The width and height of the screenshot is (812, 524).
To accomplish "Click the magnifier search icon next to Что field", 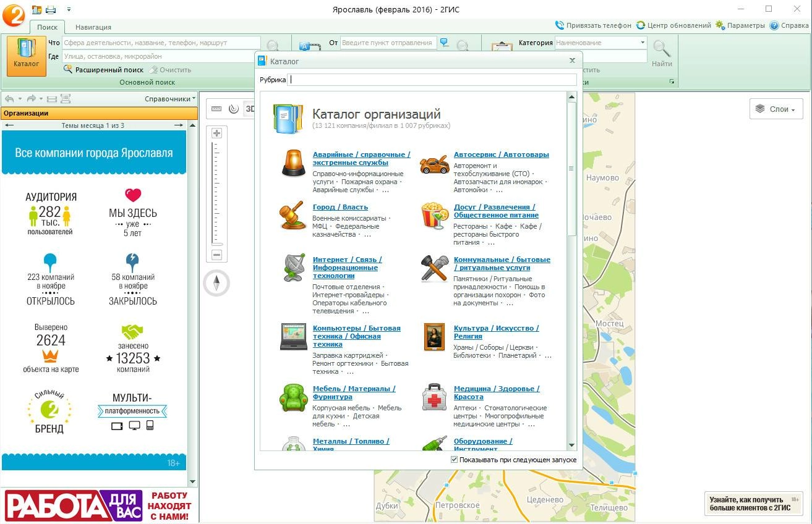I will click(x=272, y=45).
